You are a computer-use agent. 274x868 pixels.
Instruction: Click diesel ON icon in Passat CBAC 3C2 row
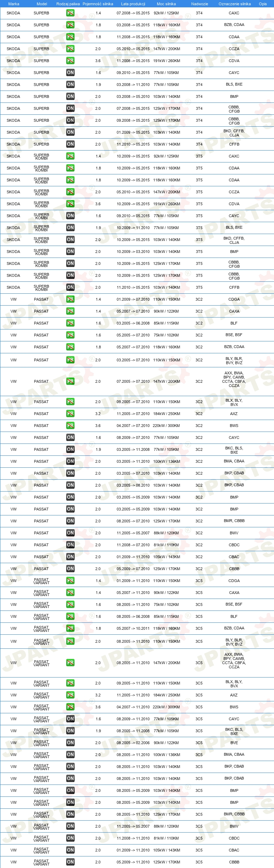click(70, 557)
